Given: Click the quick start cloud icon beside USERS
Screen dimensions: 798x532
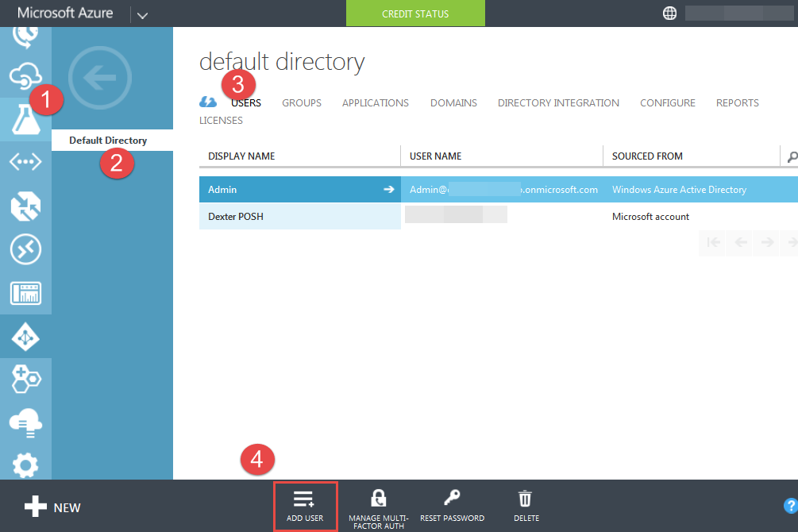Looking at the screenshot, I should click(208, 102).
